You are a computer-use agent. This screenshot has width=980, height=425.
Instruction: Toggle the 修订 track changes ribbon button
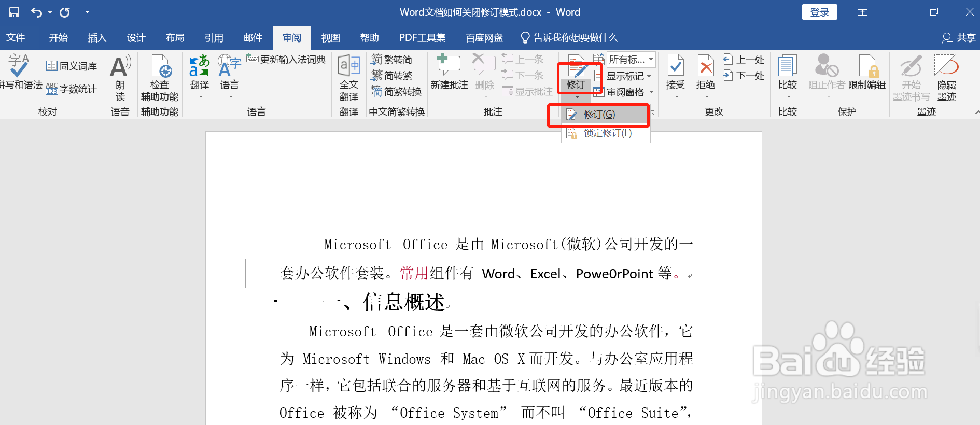(576, 73)
